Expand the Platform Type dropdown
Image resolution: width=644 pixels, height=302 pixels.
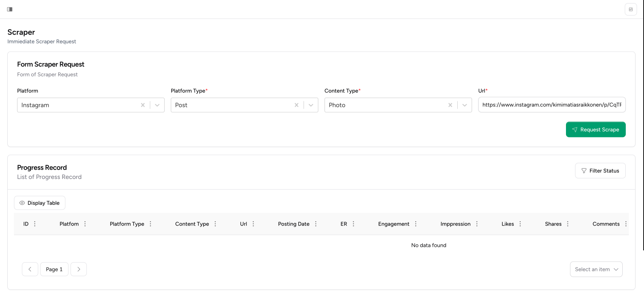(x=311, y=105)
